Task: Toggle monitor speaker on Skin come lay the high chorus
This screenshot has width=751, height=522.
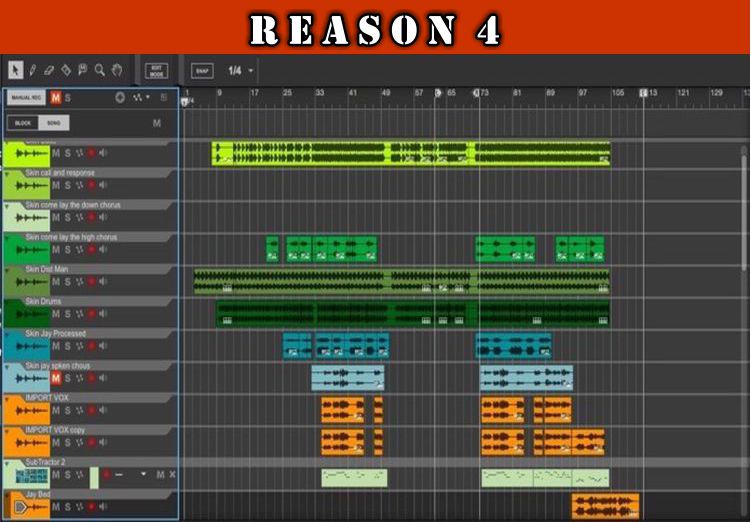Action: click(103, 250)
